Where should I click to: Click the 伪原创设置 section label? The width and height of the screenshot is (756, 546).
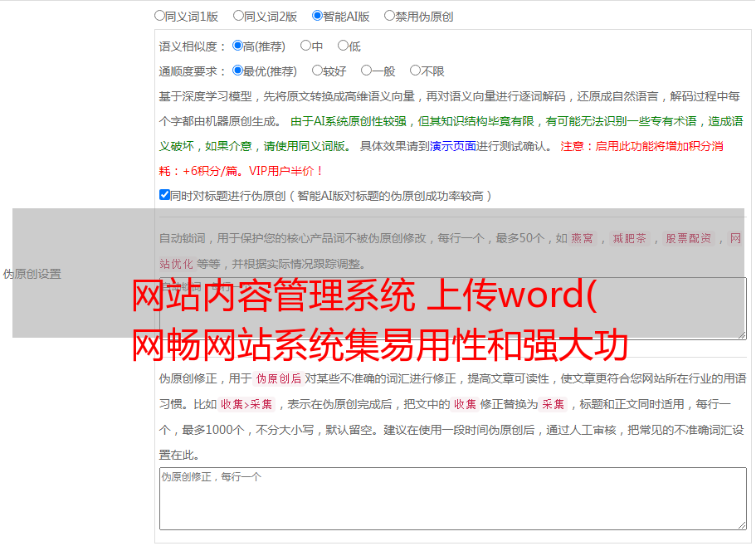[x=32, y=274]
